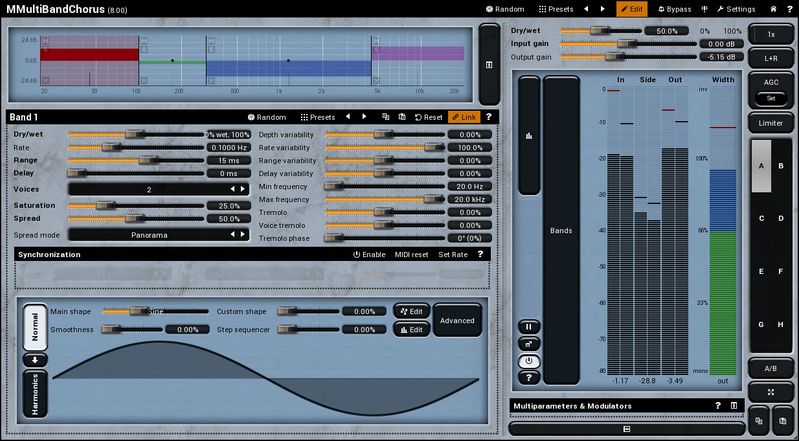The width and height of the screenshot is (800, 441).
Task: Click the Advanced shape button
Action: 457,321
